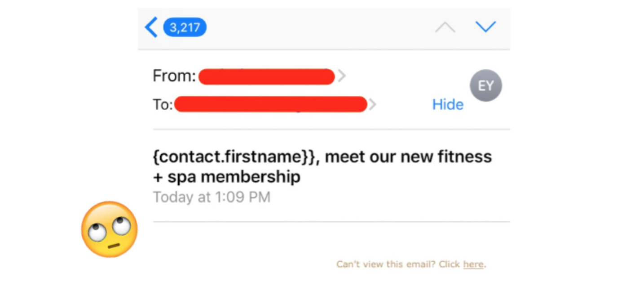Click the {contact.firstname}} placeholder in subject
Screen dimensions: 644x296
click(234, 157)
